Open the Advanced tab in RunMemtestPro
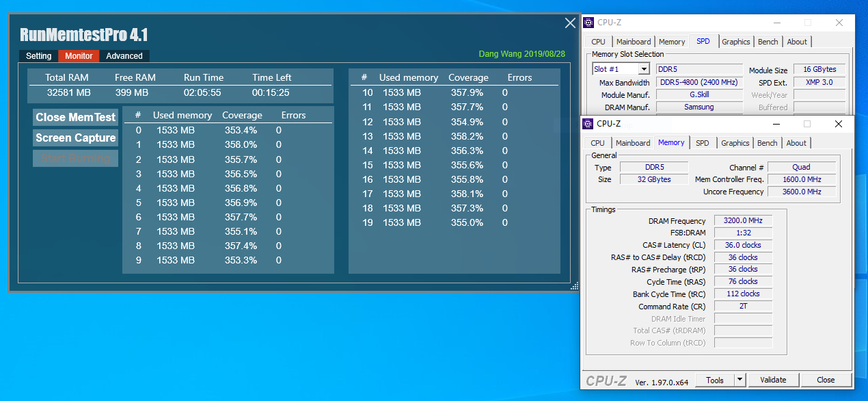This screenshot has height=401, width=868. click(124, 56)
